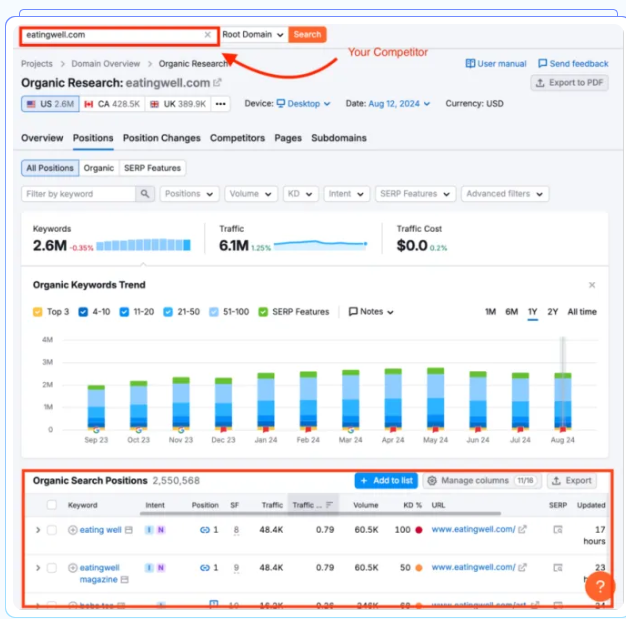
Task: Check the select-all checkbox in table header
Action: coord(52,505)
